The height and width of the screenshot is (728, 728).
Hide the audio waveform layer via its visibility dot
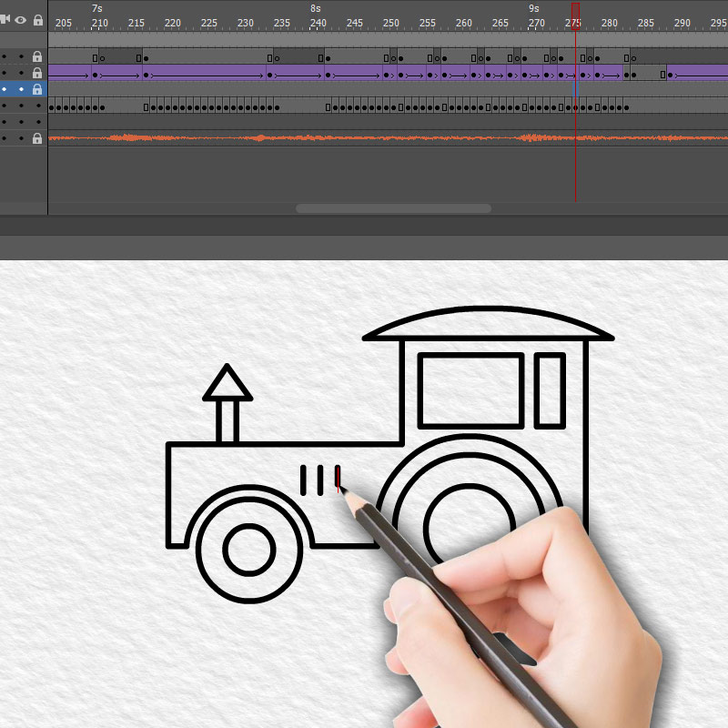tap(21, 138)
